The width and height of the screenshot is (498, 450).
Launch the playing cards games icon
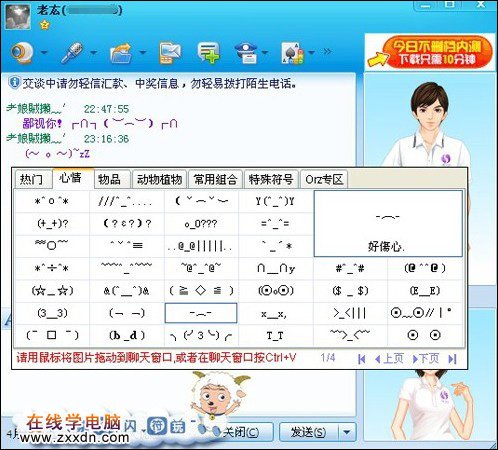click(293, 52)
